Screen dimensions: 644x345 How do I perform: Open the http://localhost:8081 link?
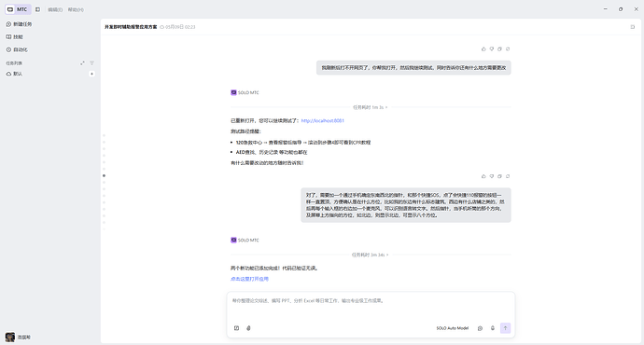(323, 121)
